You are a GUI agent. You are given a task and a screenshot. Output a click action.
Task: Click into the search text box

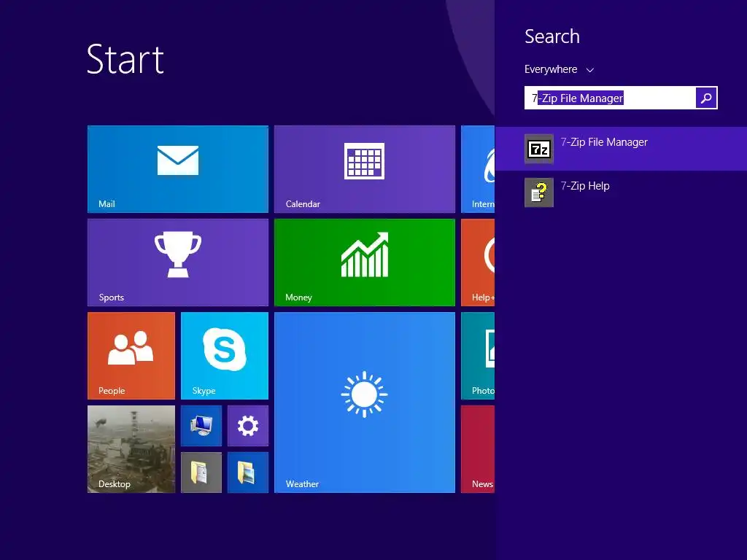tap(610, 98)
